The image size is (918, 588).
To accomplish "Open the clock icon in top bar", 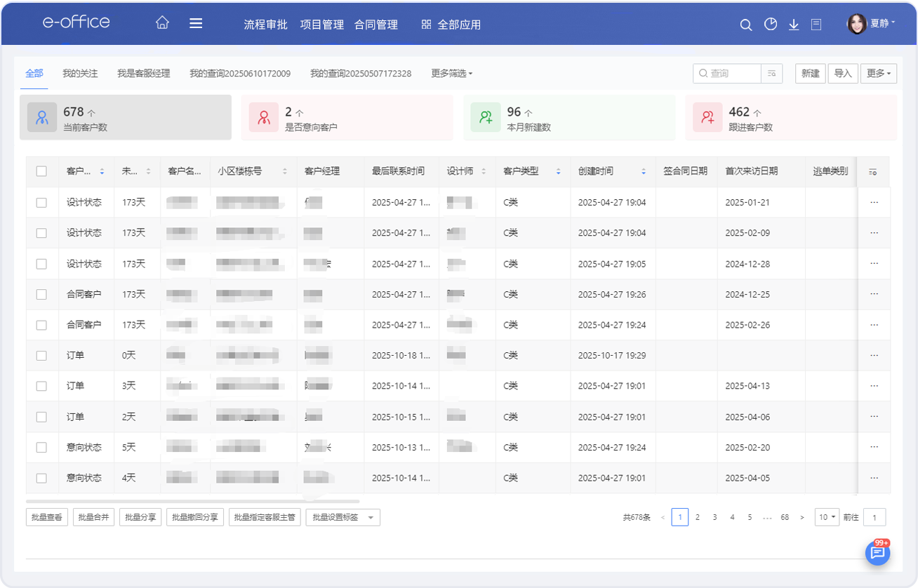I will [x=771, y=25].
